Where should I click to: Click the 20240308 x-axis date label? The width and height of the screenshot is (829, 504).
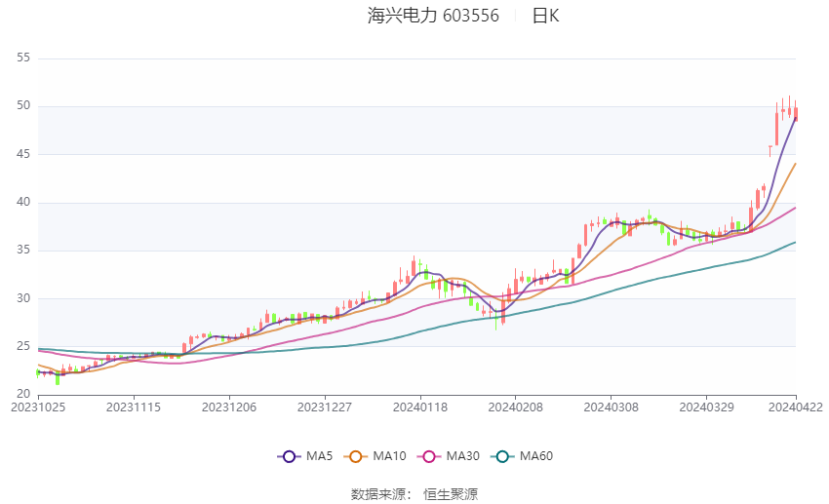pos(611,407)
